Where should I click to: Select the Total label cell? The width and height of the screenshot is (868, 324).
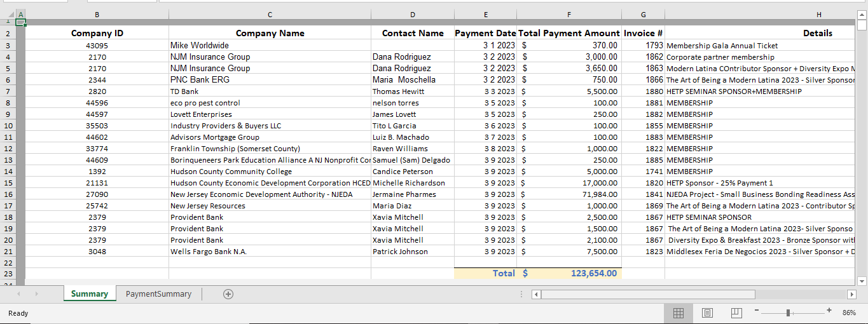[x=486, y=273]
